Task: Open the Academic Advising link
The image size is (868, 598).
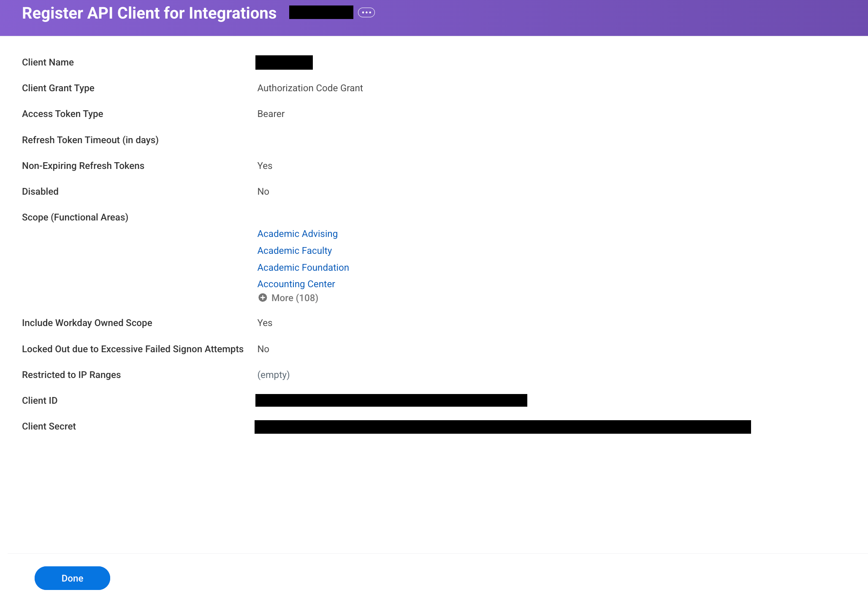Action: pos(297,234)
